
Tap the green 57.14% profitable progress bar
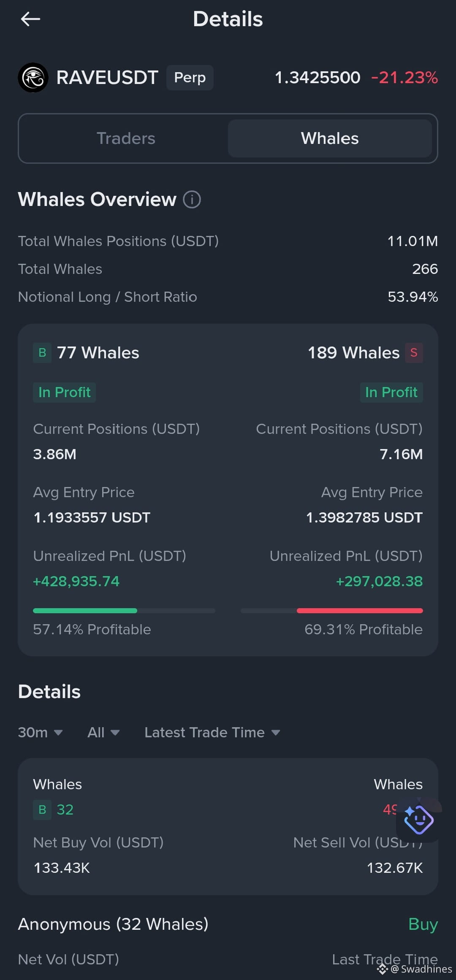pos(85,611)
